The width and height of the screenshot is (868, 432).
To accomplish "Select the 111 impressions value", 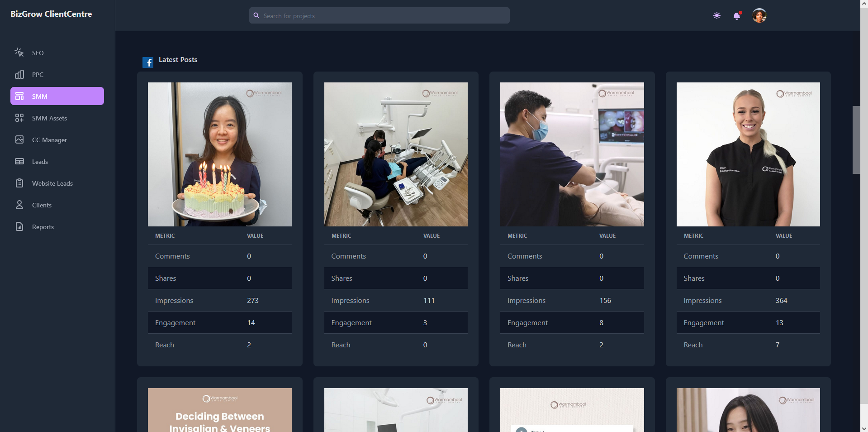I will (429, 300).
